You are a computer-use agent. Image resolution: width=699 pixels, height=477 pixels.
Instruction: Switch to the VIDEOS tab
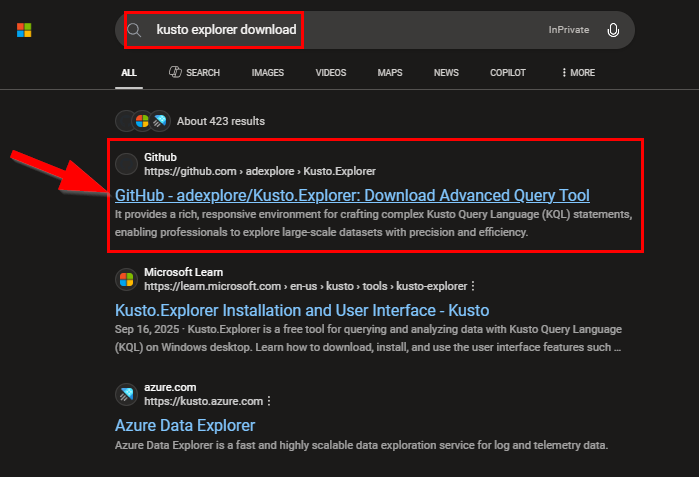(x=331, y=73)
